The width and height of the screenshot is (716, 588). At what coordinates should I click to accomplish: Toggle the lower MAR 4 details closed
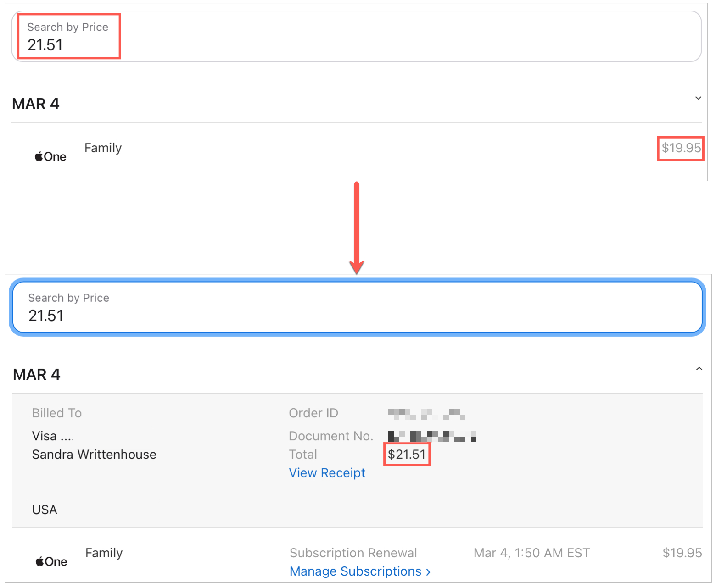click(x=699, y=368)
